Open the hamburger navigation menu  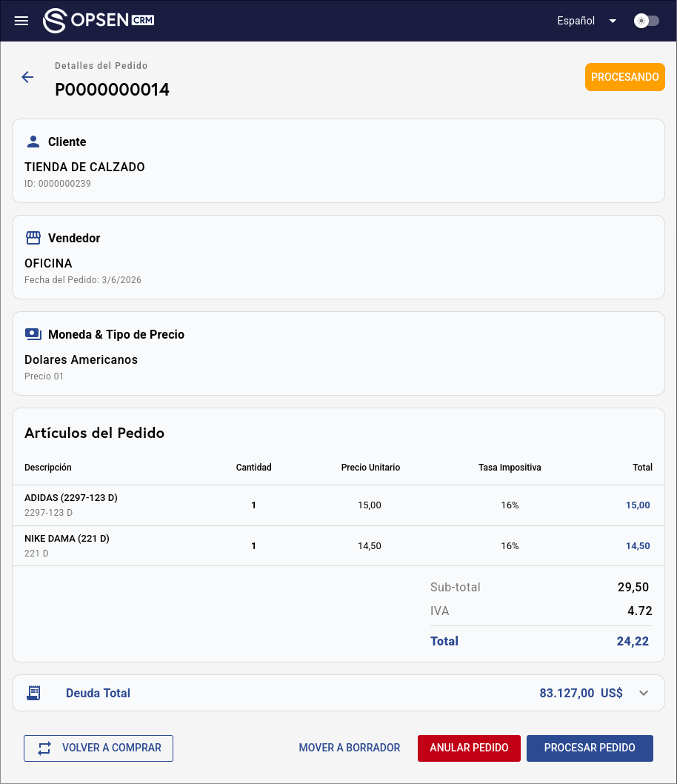21,20
